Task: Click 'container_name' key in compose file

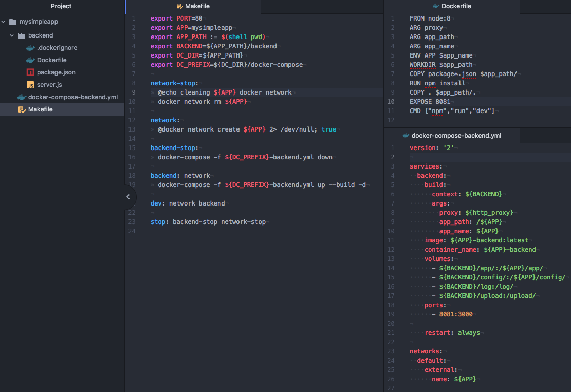Action: [450, 250]
